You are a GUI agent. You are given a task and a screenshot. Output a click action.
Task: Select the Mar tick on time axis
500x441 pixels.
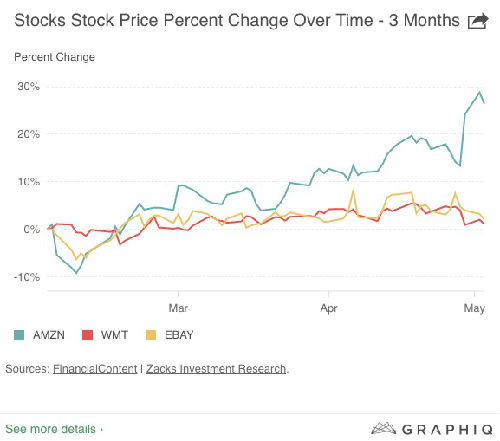[178, 308]
